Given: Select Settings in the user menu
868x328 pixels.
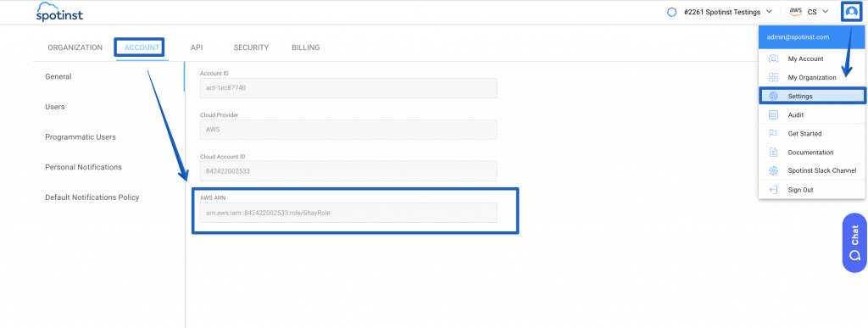Looking at the screenshot, I should [x=812, y=97].
